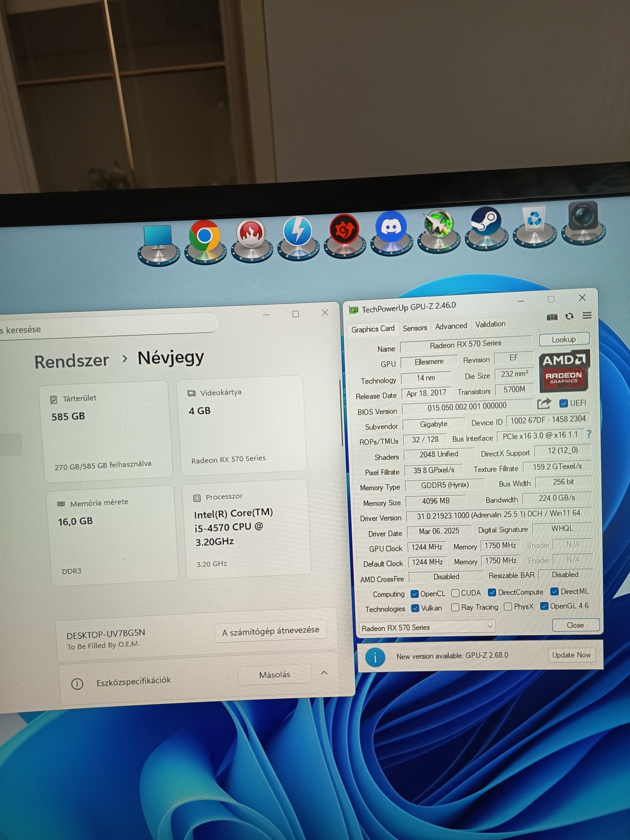Click the GPU-Z Close button
630x840 pixels.
575,625
